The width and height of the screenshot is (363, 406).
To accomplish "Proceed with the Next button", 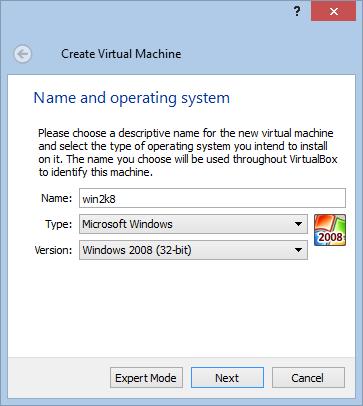I will pyautogui.click(x=227, y=378).
